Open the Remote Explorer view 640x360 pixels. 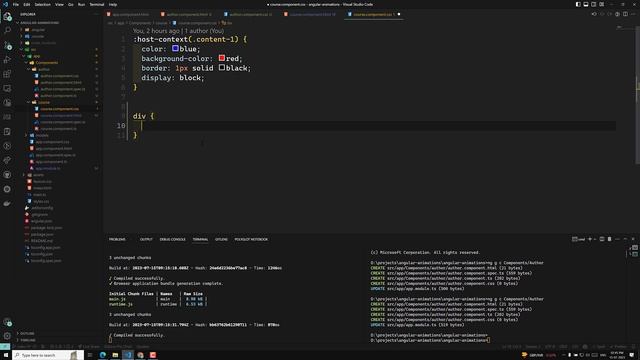pyautogui.click(x=7, y=88)
